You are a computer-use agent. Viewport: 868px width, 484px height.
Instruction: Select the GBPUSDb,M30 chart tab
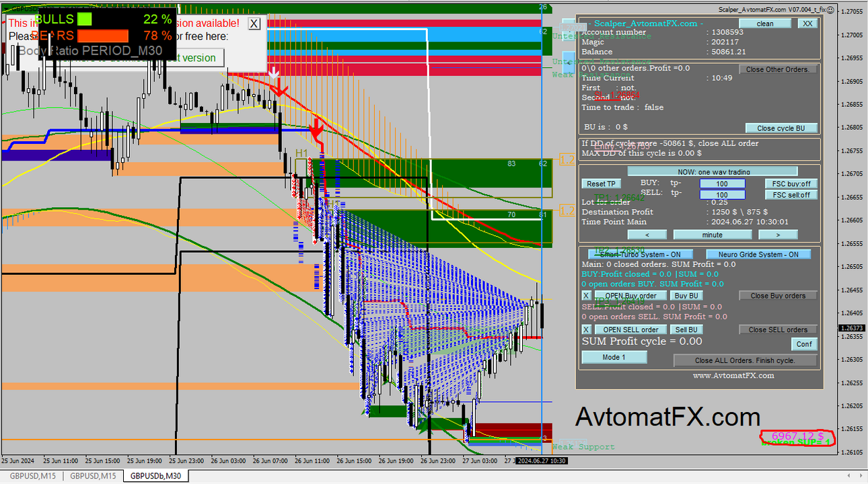pyautogui.click(x=157, y=476)
